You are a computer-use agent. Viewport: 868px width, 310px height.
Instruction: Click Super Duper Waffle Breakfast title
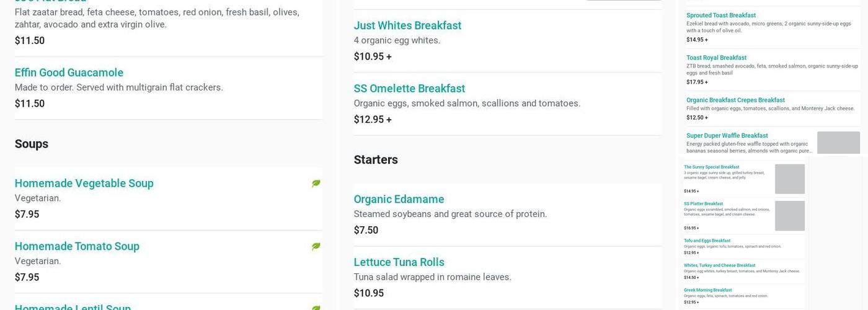[727, 136]
